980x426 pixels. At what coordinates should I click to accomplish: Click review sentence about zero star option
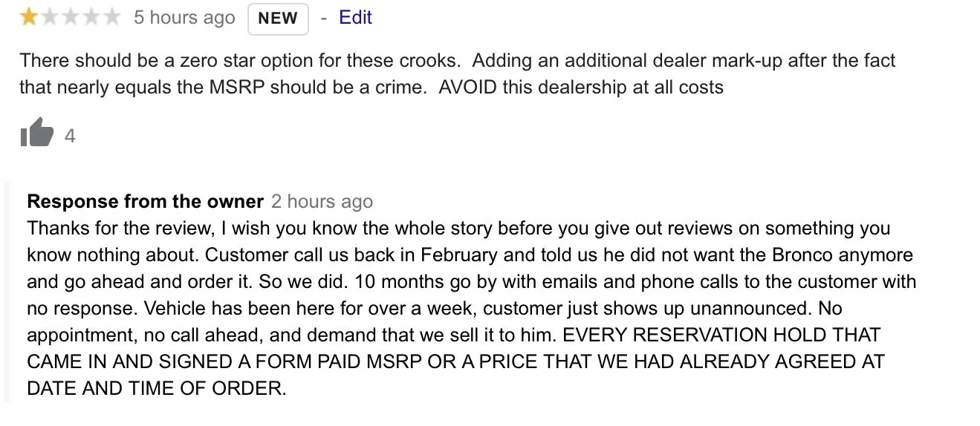point(240,60)
